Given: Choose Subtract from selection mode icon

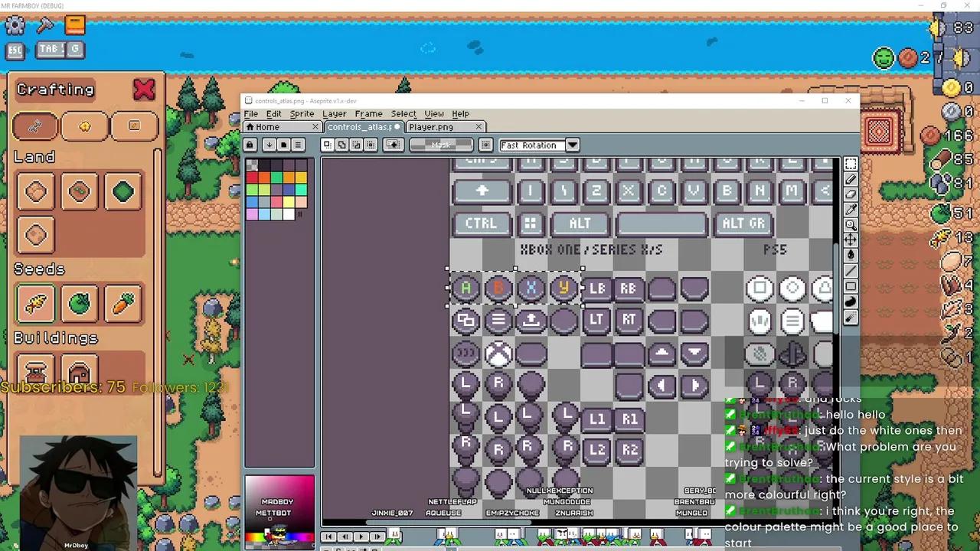Looking at the screenshot, I should coord(356,145).
